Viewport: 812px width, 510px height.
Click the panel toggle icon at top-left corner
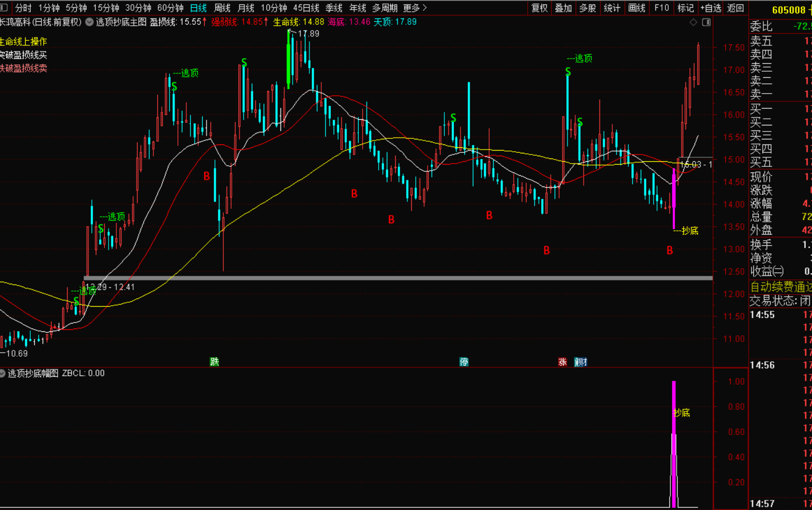[4, 8]
